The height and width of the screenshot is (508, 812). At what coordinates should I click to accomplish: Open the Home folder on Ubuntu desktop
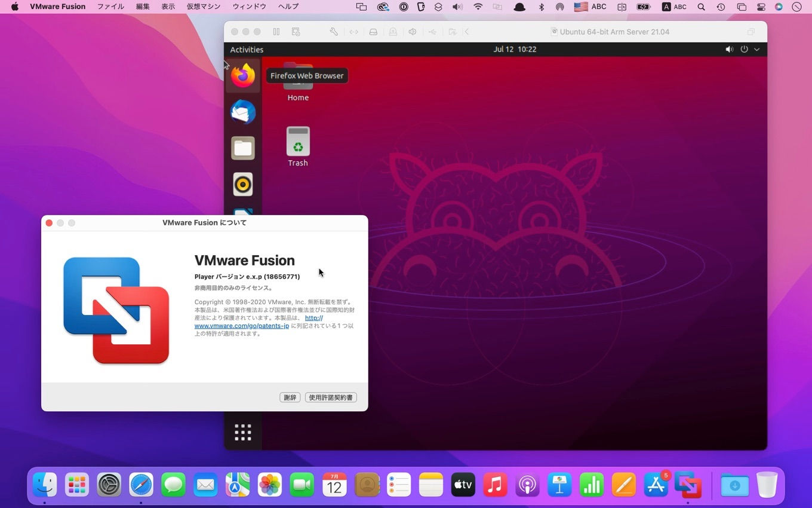(298, 82)
